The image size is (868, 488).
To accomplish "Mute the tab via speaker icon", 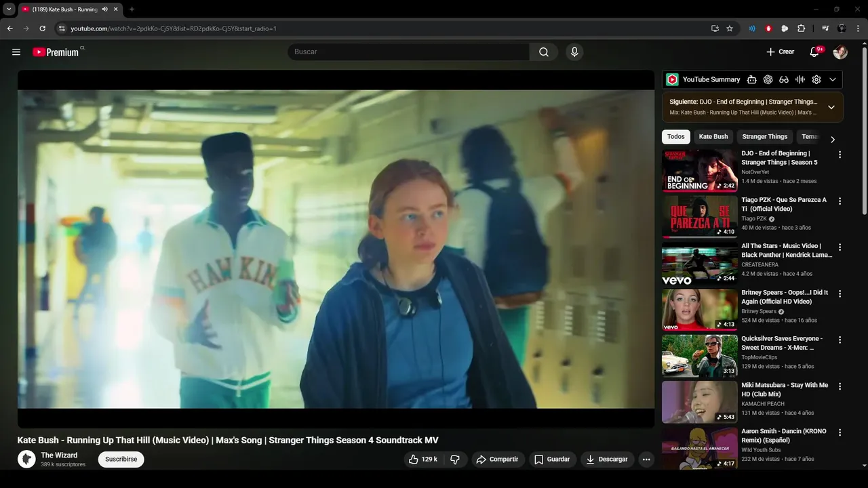I will (x=104, y=9).
